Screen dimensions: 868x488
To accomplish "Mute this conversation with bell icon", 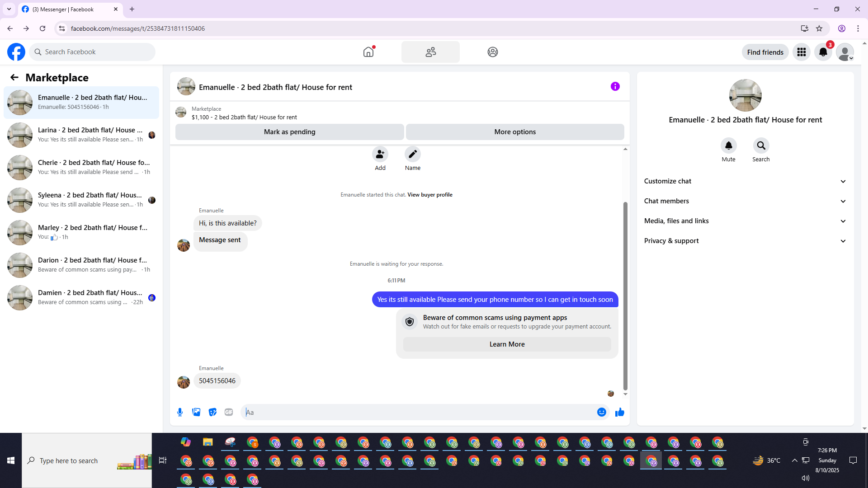I will [728, 145].
